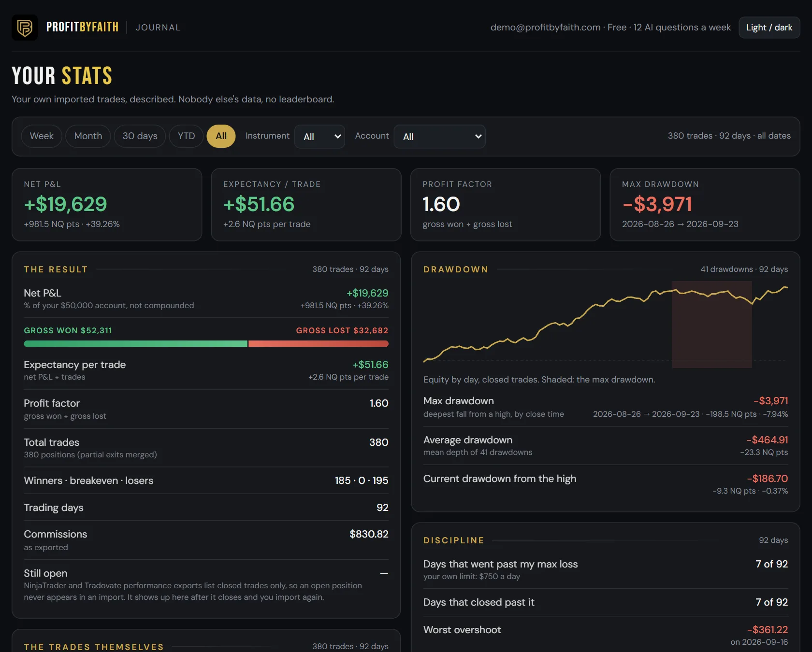Click the ProfitByFaith shield logo icon

coord(25,28)
